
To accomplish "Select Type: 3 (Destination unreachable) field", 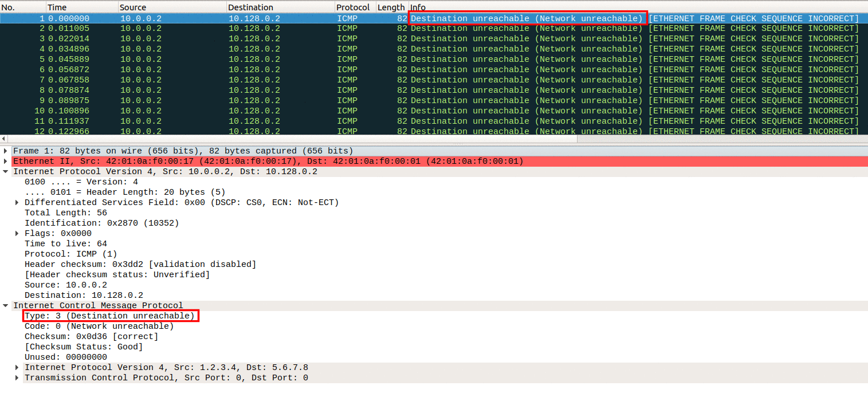I will pyautogui.click(x=109, y=316).
